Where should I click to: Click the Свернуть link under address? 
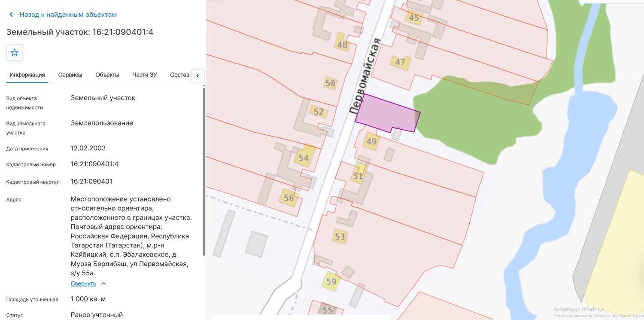(x=83, y=283)
